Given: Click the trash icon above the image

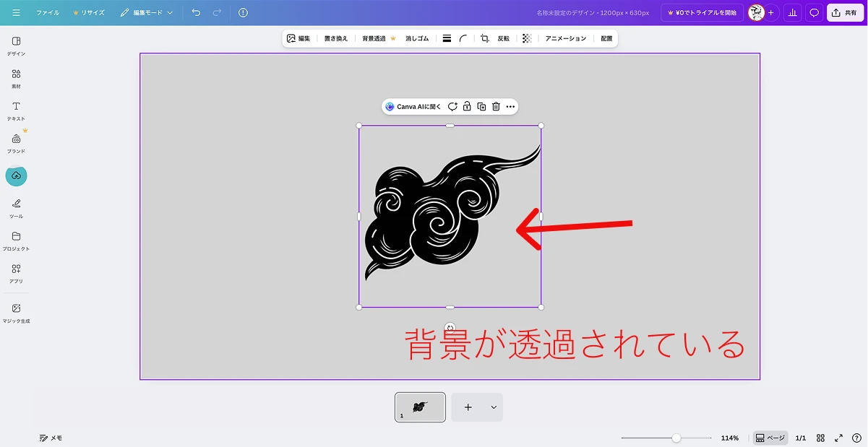Looking at the screenshot, I should click(x=496, y=107).
